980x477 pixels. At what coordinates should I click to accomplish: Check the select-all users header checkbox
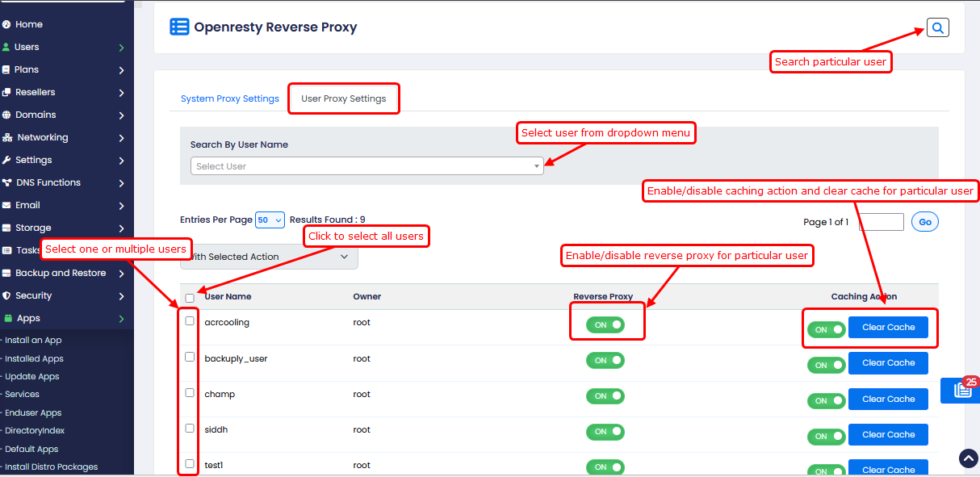(190, 298)
